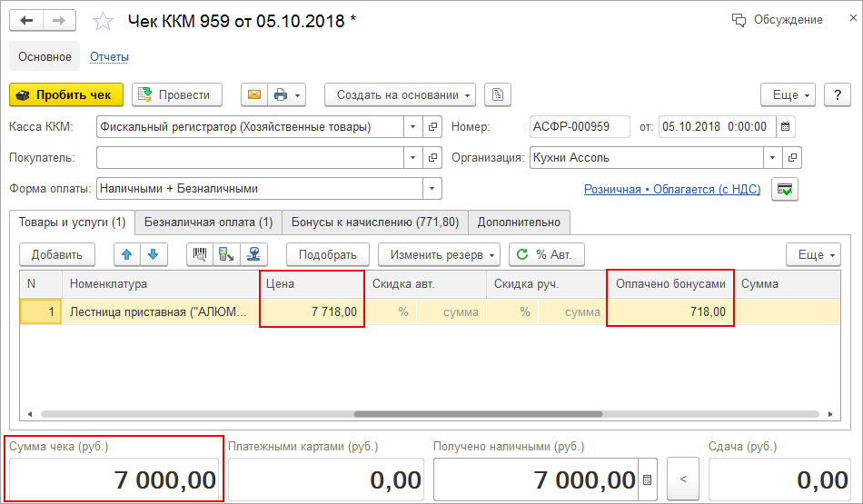Image resolution: width=863 pixels, height=504 pixels.
Task: Open the printer dropdown menu
Action: (287, 94)
